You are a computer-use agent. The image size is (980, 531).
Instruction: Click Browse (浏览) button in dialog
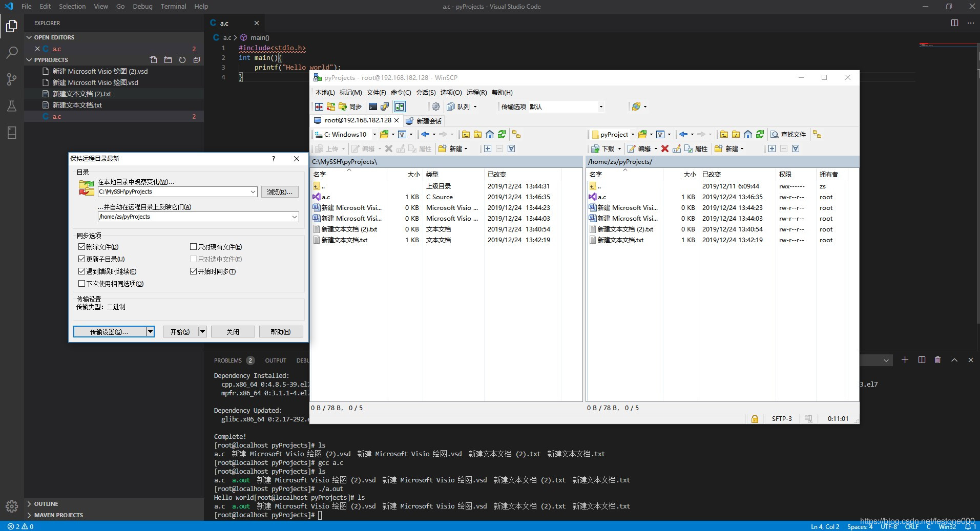pyautogui.click(x=280, y=192)
